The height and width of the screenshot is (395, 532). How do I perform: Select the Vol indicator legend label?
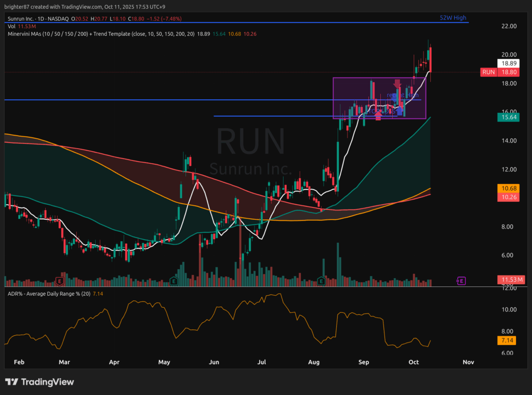tap(11, 26)
